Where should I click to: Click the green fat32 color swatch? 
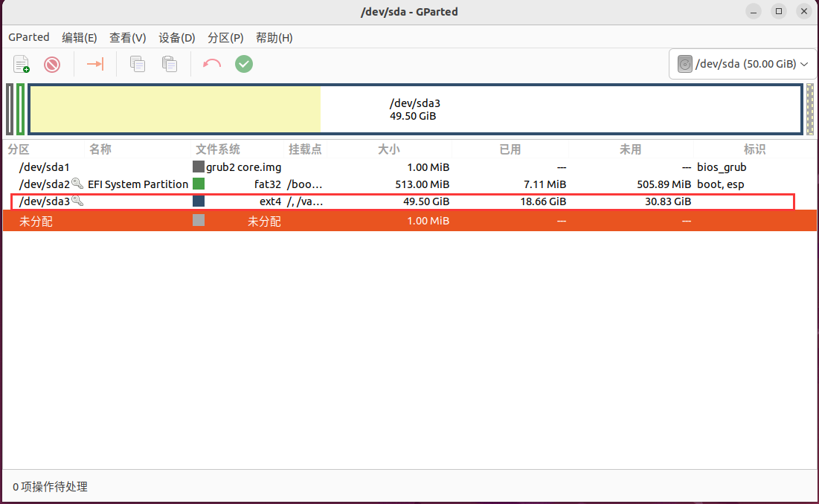[199, 184]
